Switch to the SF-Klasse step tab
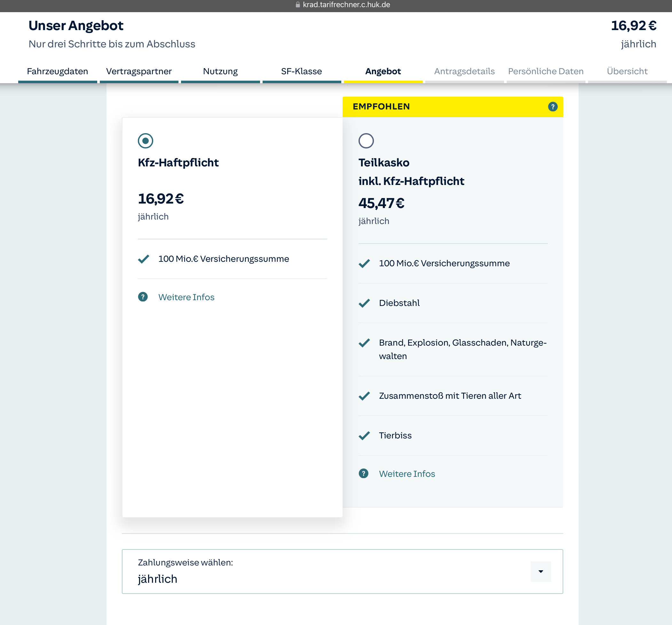 click(301, 71)
